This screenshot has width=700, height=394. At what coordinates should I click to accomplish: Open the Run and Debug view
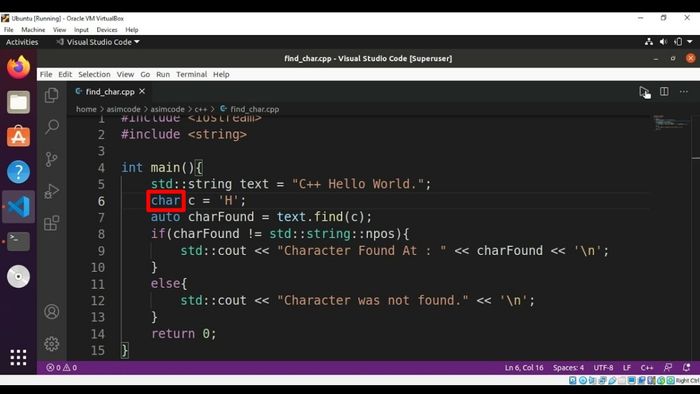(x=52, y=191)
